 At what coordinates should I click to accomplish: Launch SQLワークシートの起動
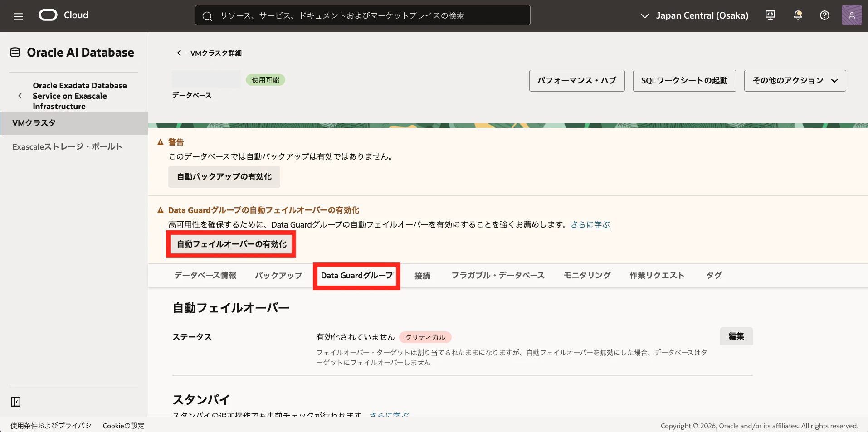pyautogui.click(x=684, y=81)
